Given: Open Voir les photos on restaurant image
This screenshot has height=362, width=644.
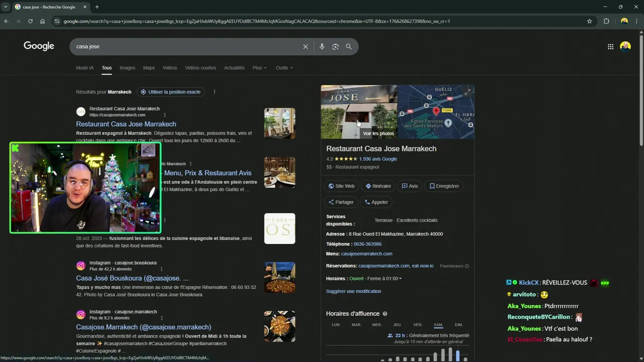Looking at the screenshot, I should click(x=378, y=134).
